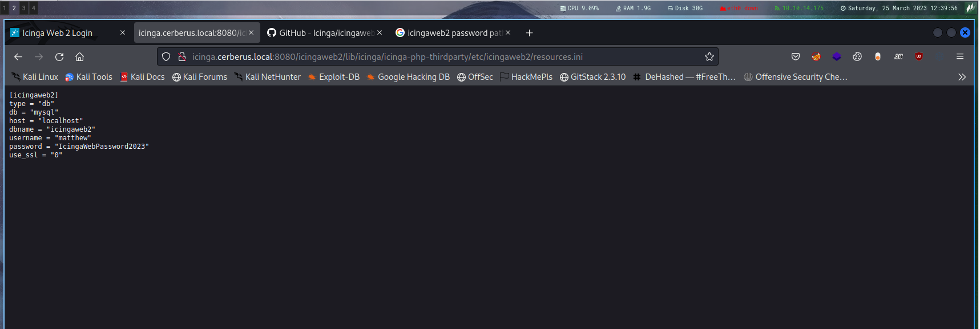Open GitStack 2.3.10 bookmark

pyautogui.click(x=592, y=77)
